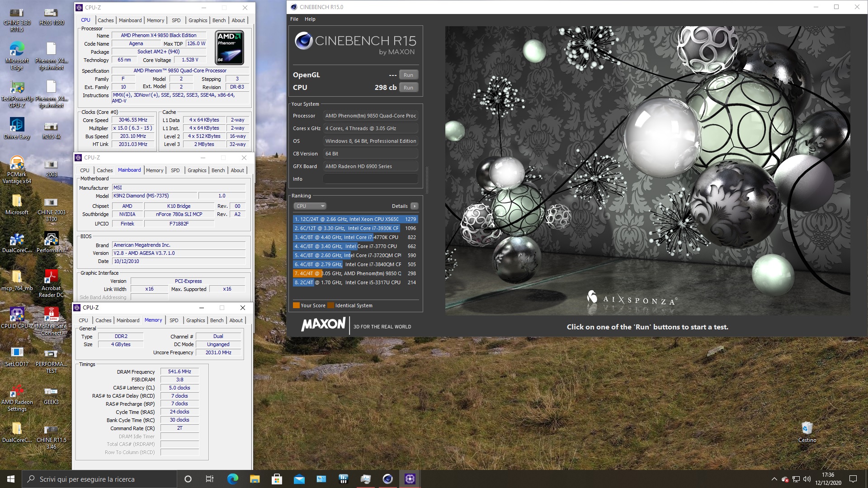Expand ranking Details arrow in Cinebench
Image resolution: width=868 pixels, height=488 pixels.
click(x=414, y=206)
